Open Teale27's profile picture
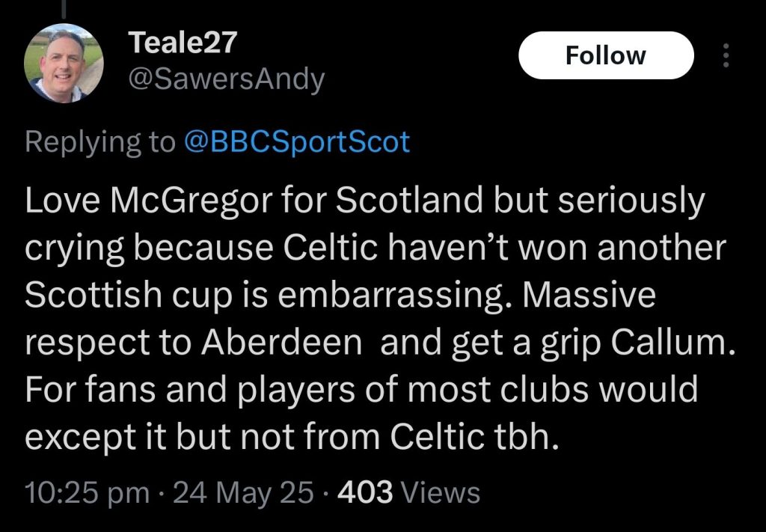The width and height of the screenshot is (766, 532). (64, 63)
